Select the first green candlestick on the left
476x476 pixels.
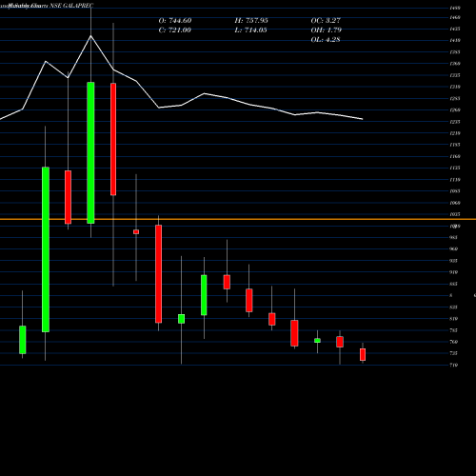23,340
